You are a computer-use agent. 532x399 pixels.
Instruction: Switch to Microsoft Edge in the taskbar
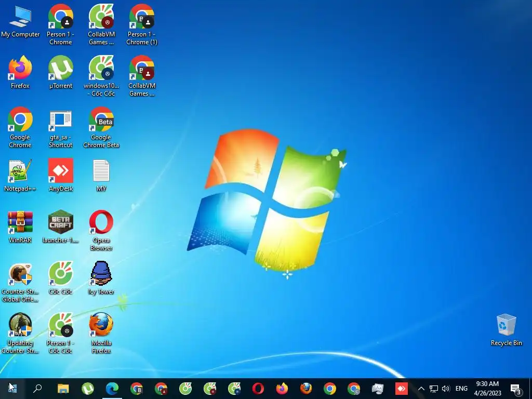pyautogui.click(x=112, y=388)
